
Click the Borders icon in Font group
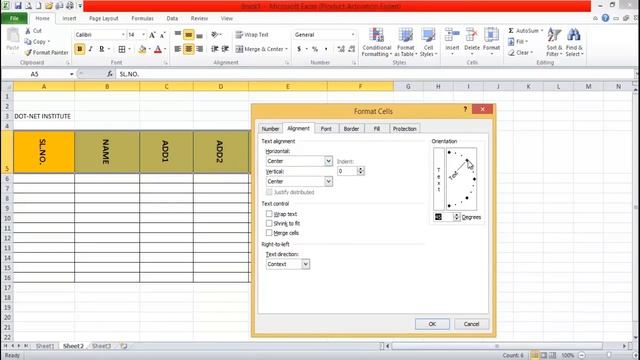pyautogui.click(x=122, y=49)
